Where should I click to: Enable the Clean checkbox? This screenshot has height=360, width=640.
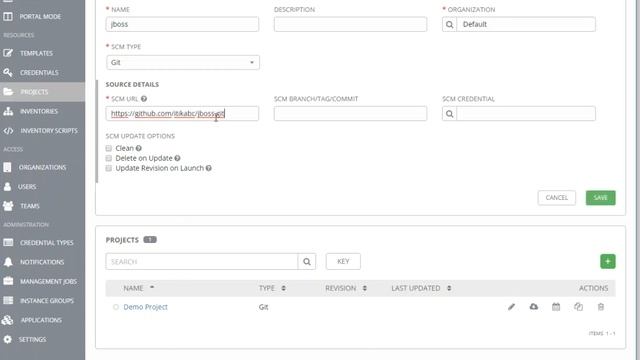coord(109,148)
